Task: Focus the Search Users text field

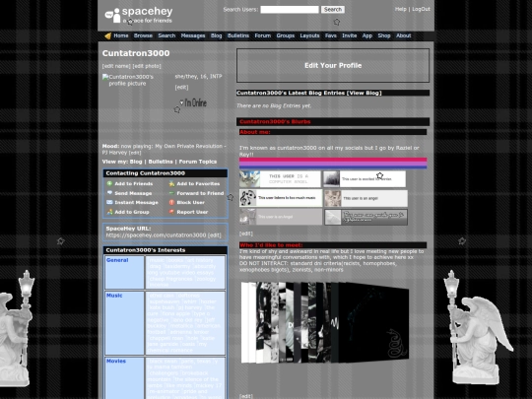Action: (290, 10)
